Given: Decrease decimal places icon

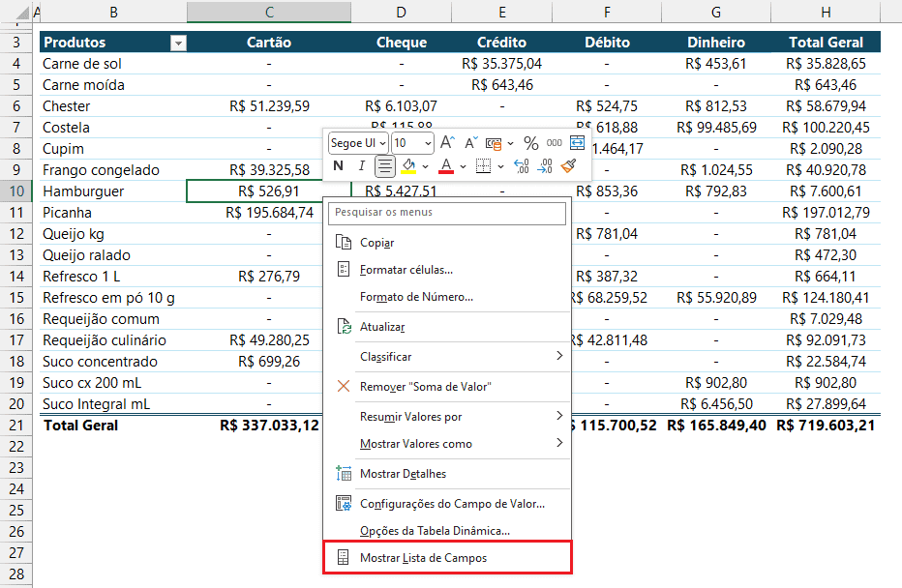Looking at the screenshot, I should point(545,165).
